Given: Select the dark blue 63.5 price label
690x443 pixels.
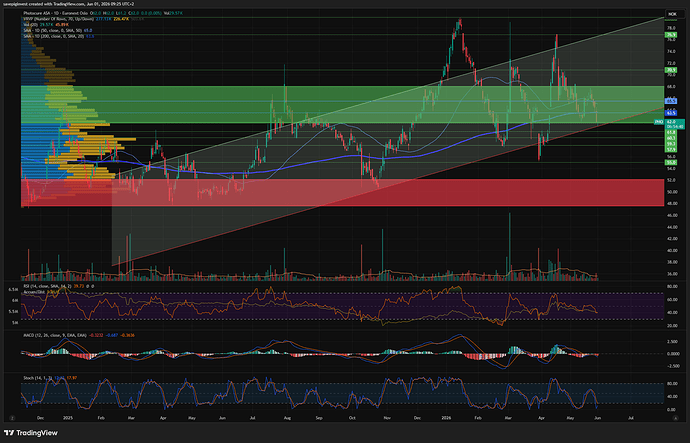Looking at the screenshot, I should (671, 113).
